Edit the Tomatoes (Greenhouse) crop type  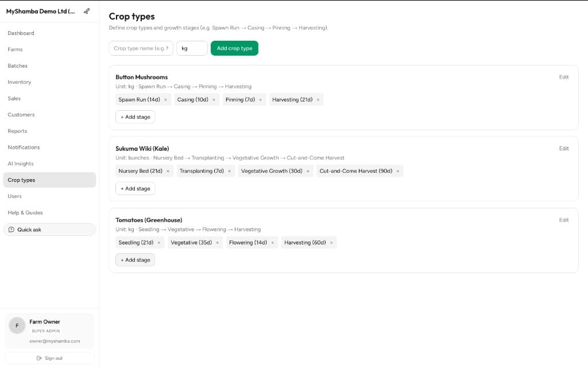point(564,220)
